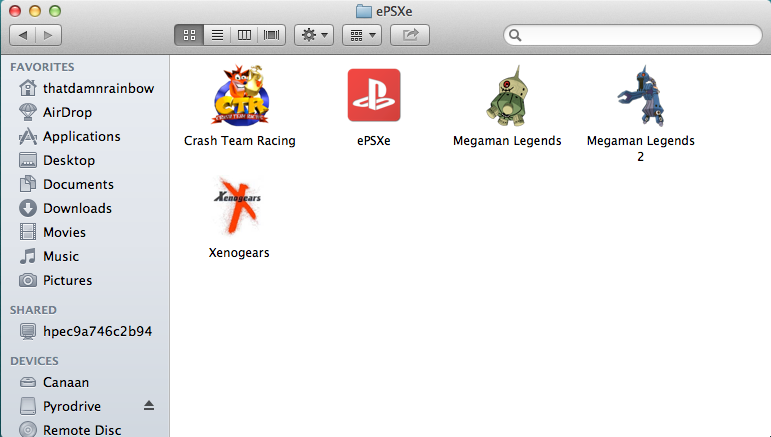Click the DEVICES section header
The height and width of the screenshot is (437, 771).
(x=34, y=361)
